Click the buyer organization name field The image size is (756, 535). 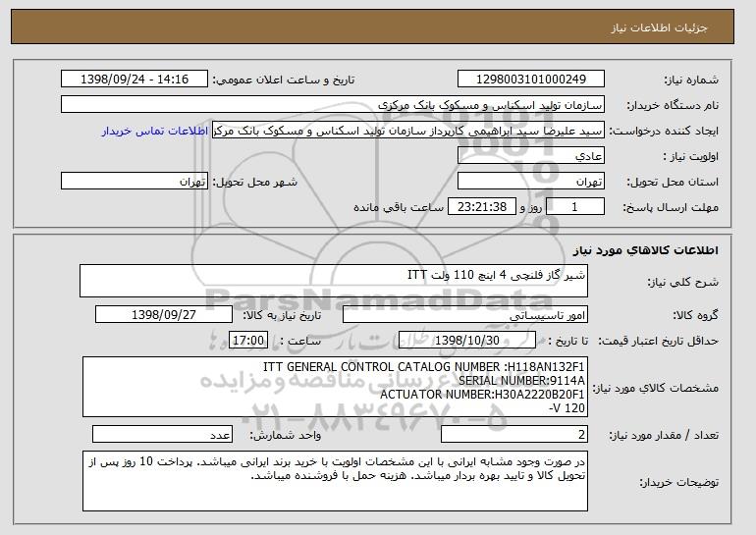(x=333, y=105)
